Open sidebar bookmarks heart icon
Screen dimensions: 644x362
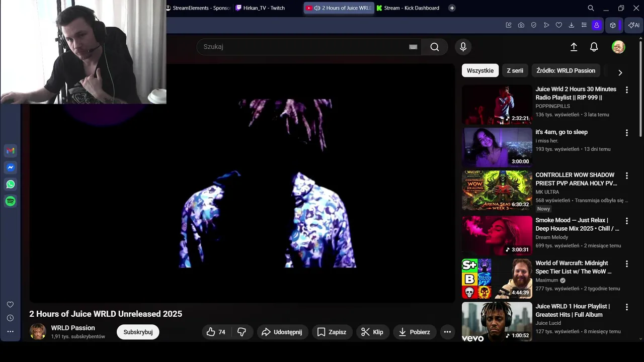10,305
